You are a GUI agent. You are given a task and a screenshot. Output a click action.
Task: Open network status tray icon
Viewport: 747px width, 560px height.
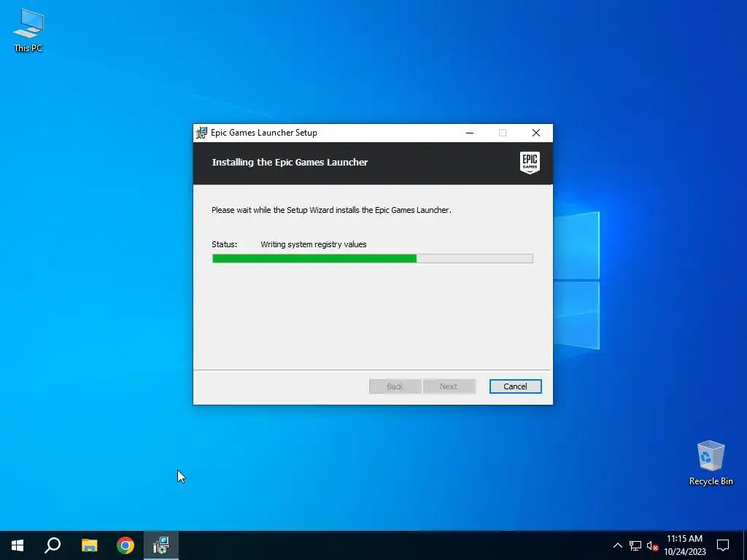coord(635,545)
